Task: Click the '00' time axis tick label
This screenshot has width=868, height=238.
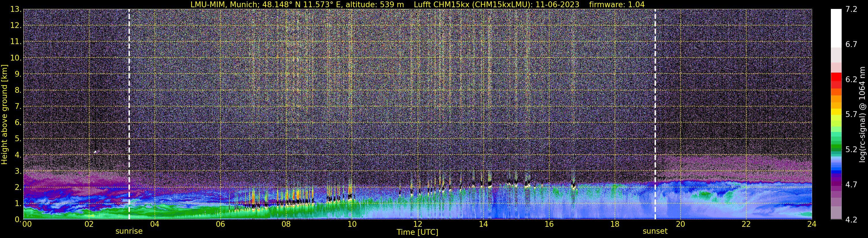Action: coord(27,224)
